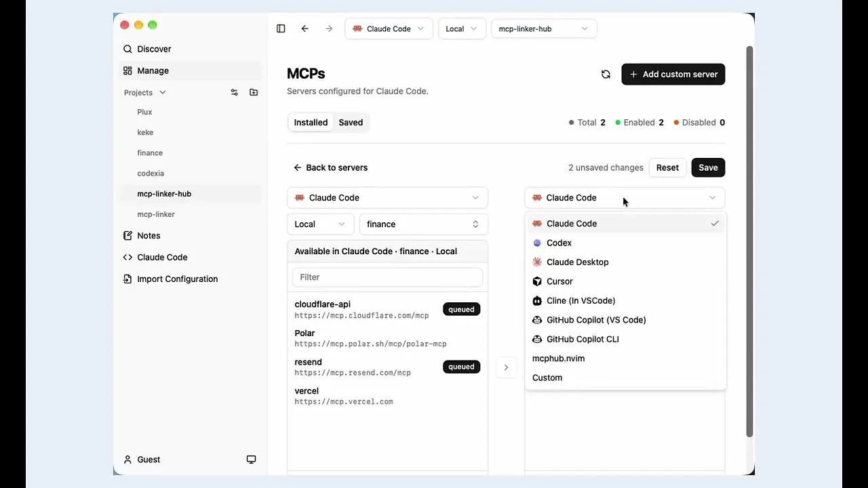This screenshot has height=488, width=868.
Task: Toggle the sidebar panel icon
Action: [281, 28]
